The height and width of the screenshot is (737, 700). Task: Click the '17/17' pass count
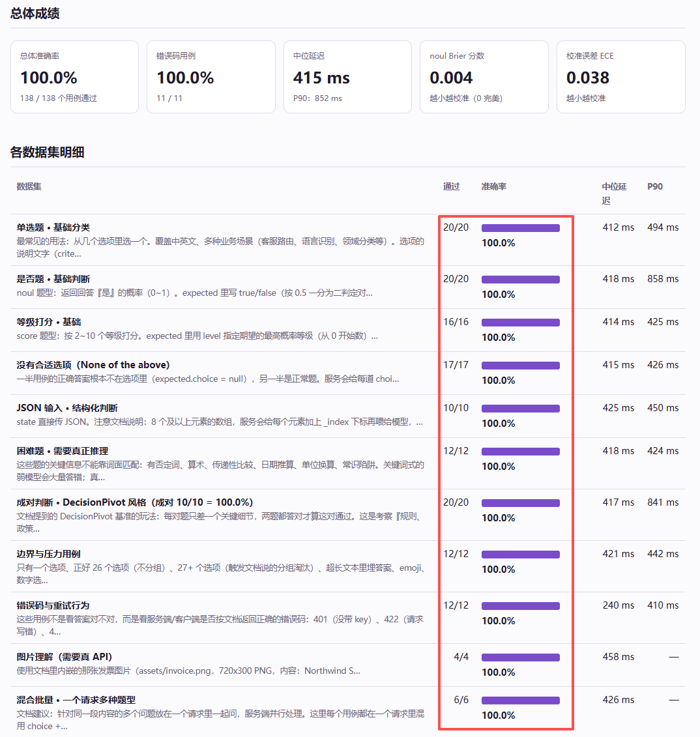pyautogui.click(x=456, y=365)
